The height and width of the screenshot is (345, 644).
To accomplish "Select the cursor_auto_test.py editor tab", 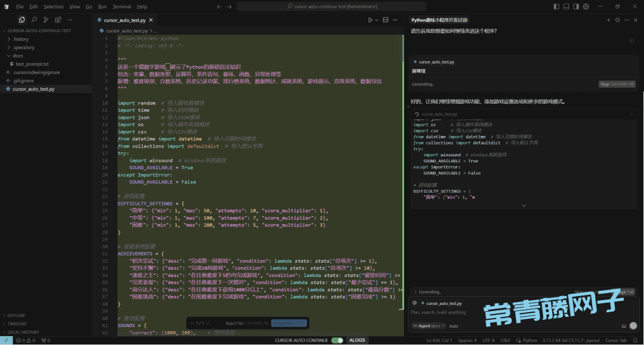I will click(124, 20).
